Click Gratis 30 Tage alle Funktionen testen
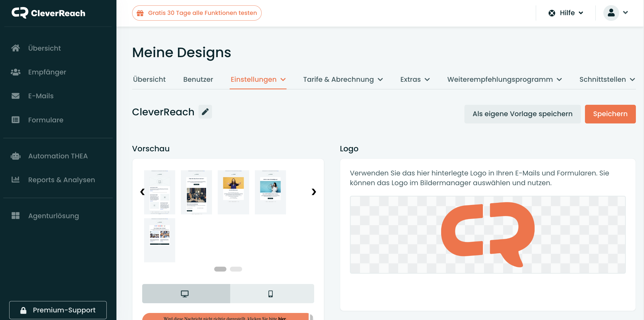This screenshot has height=320, width=644. click(x=197, y=13)
